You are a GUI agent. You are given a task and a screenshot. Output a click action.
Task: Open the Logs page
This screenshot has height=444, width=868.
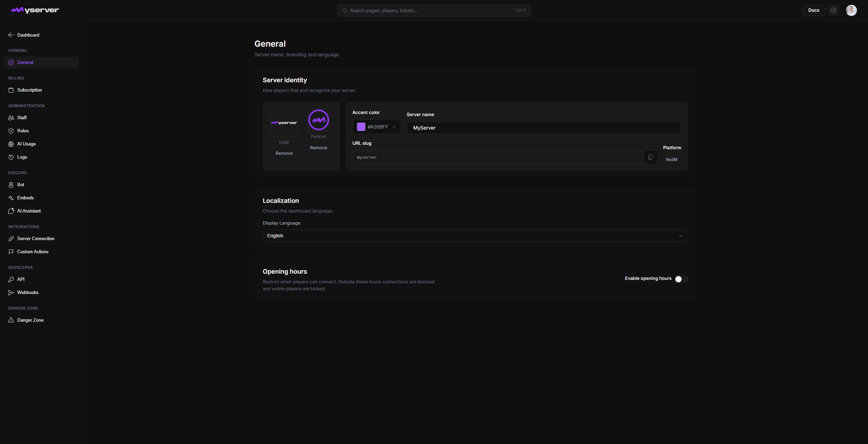[41, 157]
